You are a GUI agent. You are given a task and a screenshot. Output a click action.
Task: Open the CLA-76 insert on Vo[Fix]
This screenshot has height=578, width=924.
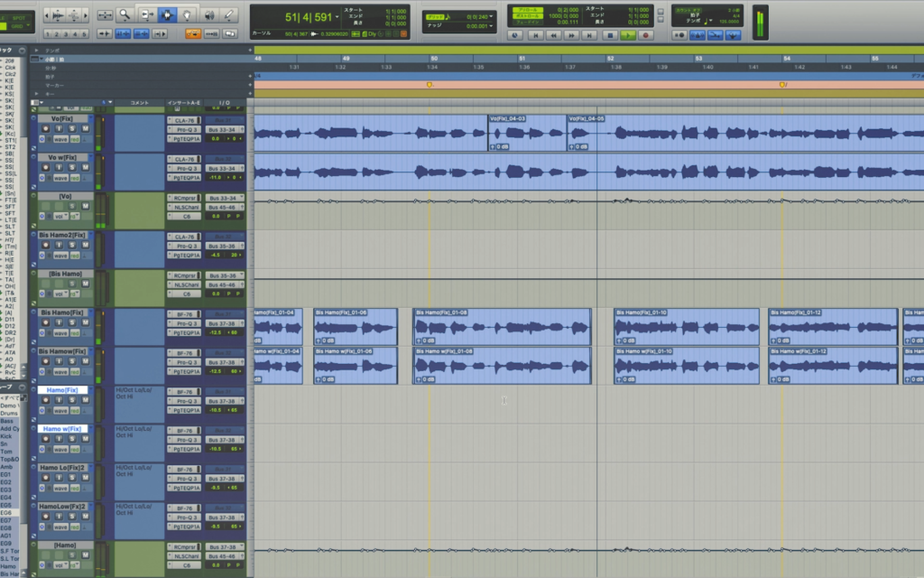click(184, 120)
